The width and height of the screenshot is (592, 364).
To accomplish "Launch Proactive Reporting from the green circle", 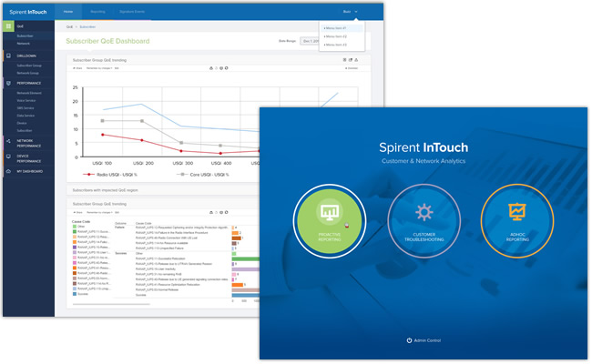I will click(x=329, y=221).
